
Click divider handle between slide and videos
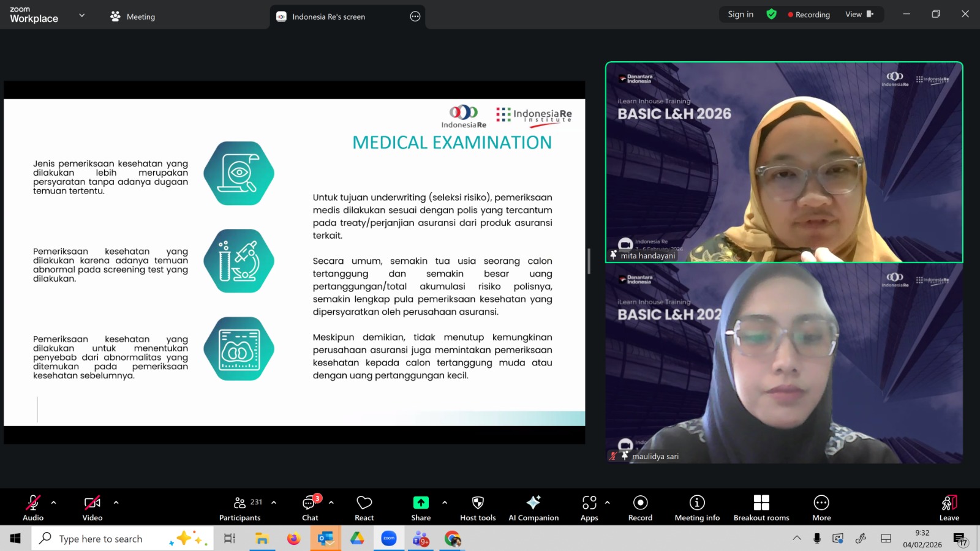589,261
